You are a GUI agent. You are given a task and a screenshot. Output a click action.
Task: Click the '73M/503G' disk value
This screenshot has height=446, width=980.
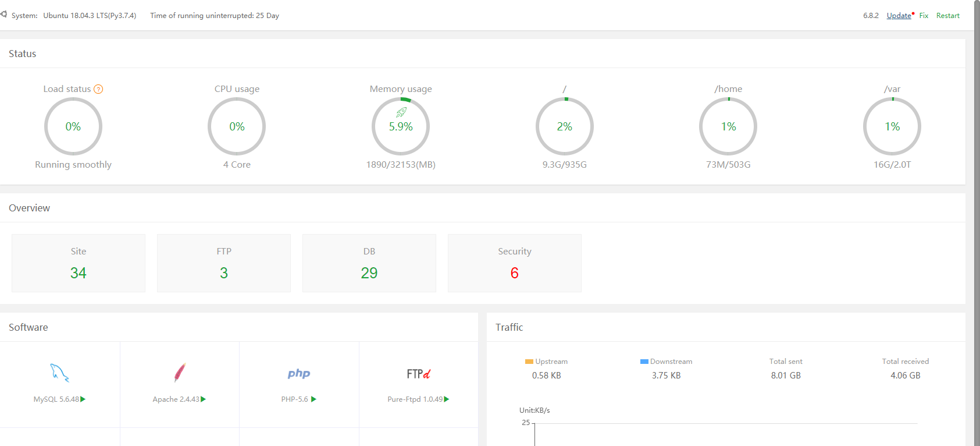coord(728,165)
